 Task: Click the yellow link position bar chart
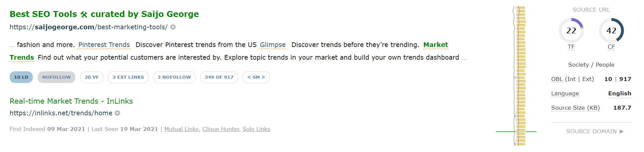(521, 76)
